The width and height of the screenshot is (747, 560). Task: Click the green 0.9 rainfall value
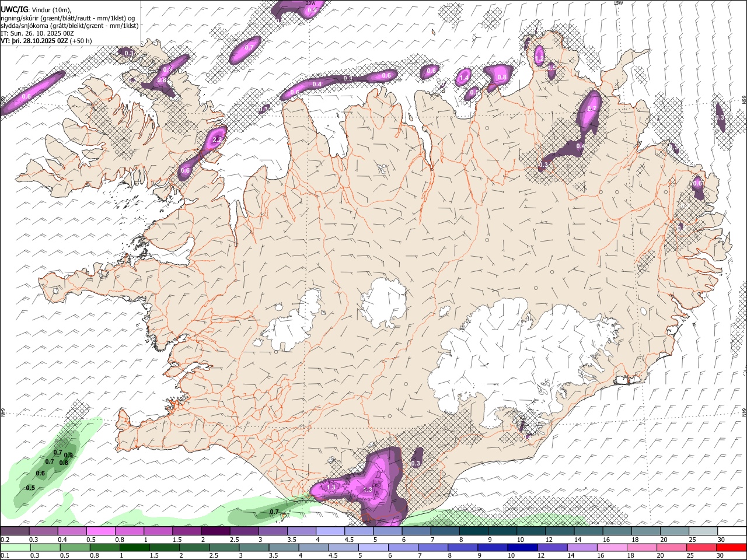[x=68, y=456]
